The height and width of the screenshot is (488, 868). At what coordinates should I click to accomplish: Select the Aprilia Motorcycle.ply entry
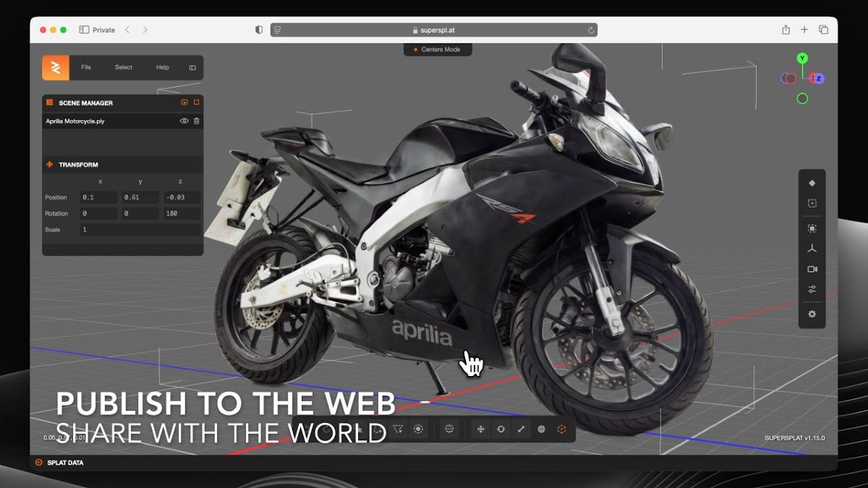click(122, 121)
